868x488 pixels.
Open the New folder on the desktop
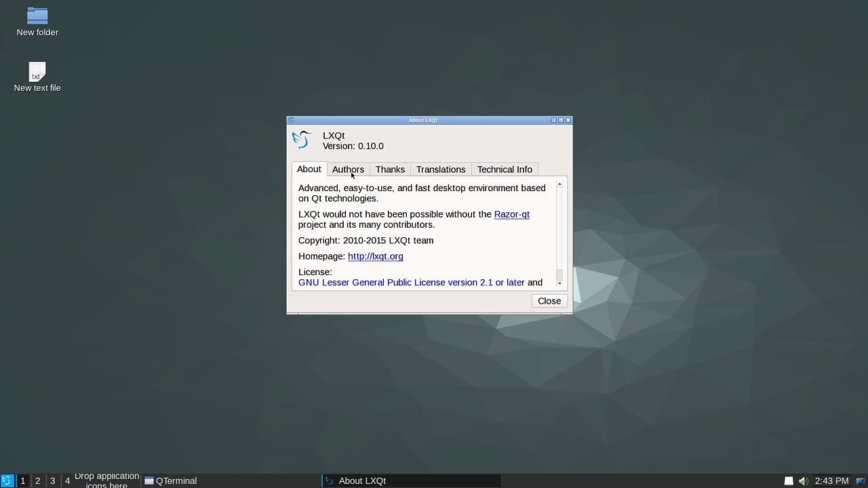coord(37,17)
